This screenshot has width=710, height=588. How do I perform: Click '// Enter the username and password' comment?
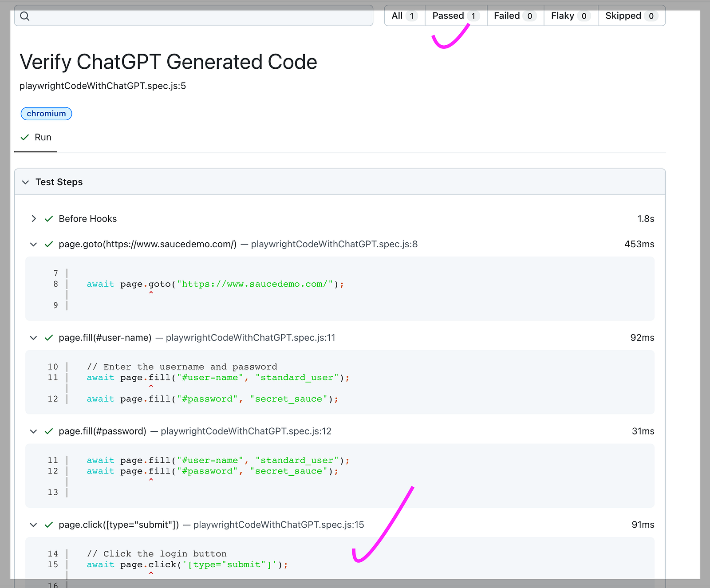tap(182, 367)
